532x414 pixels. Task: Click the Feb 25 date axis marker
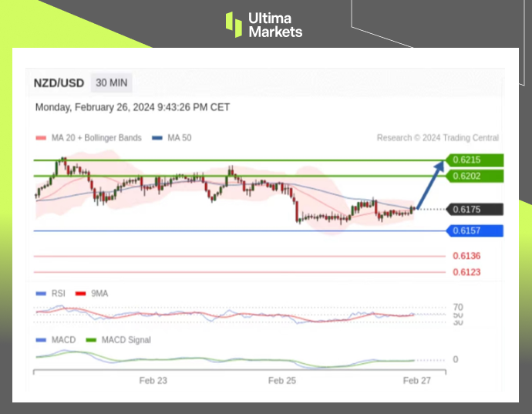point(282,380)
